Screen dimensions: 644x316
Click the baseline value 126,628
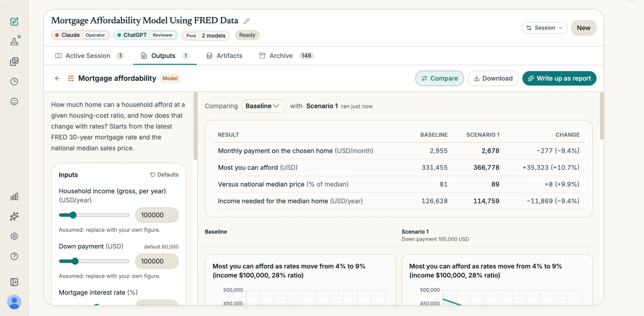pyautogui.click(x=435, y=201)
